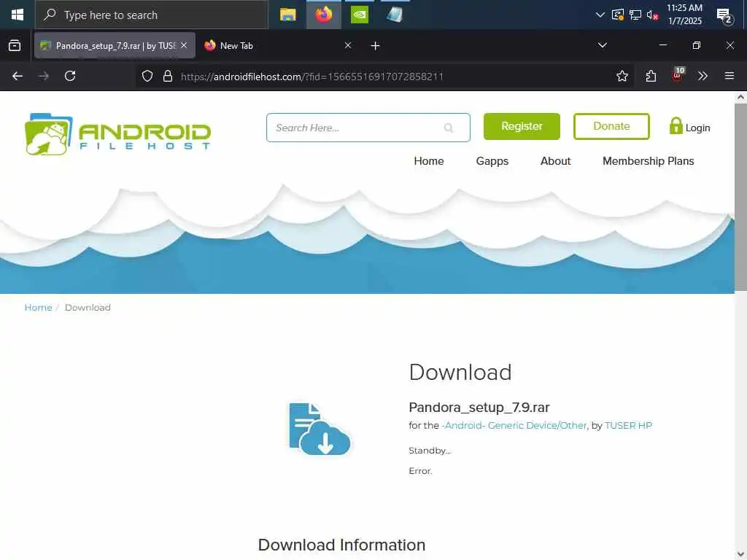Click the Error. status text
The width and height of the screenshot is (747, 560).
420,471
